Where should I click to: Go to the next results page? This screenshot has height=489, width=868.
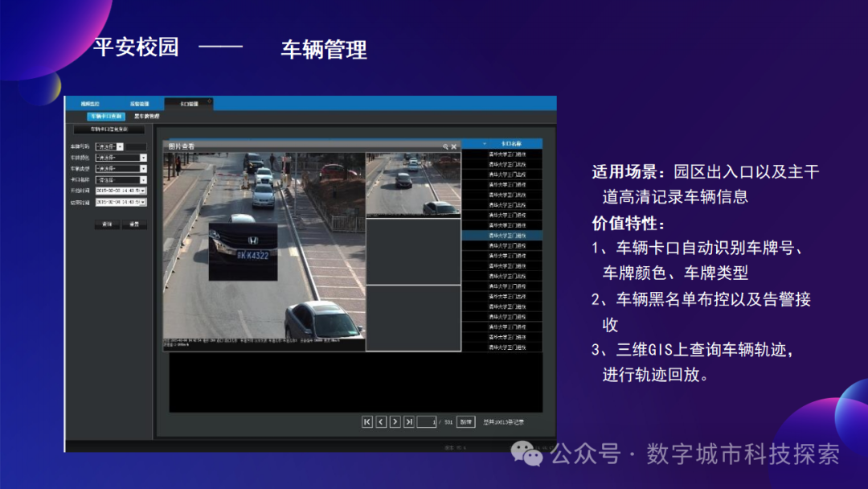(x=395, y=422)
